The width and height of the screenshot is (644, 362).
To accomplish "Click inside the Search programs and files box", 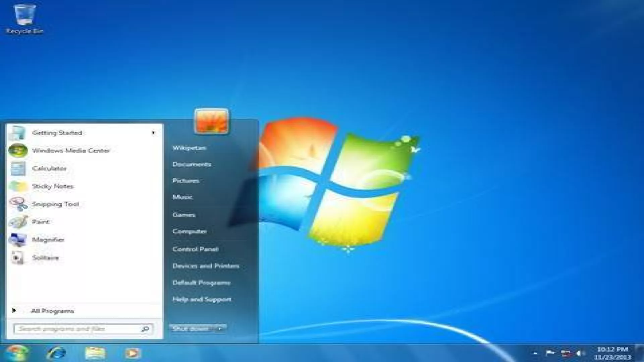I will coord(77,328).
